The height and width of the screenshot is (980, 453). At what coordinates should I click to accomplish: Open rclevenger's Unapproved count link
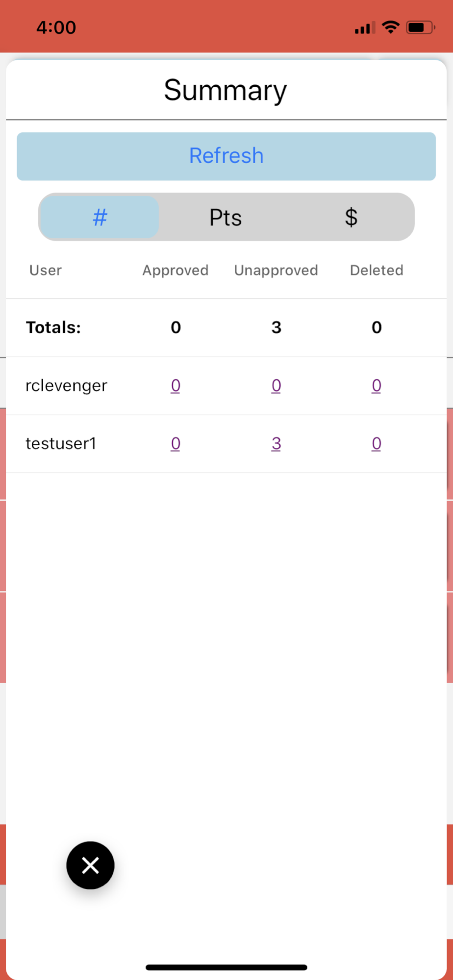tap(276, 386)
